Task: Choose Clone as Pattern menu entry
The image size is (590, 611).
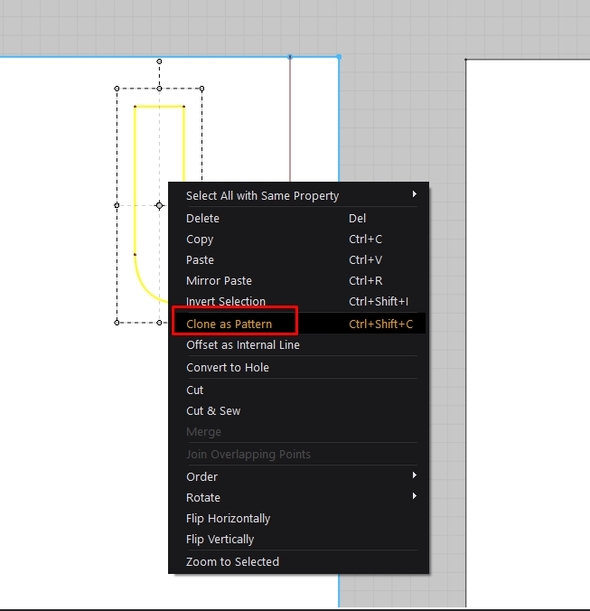Action: click(299, 324)
